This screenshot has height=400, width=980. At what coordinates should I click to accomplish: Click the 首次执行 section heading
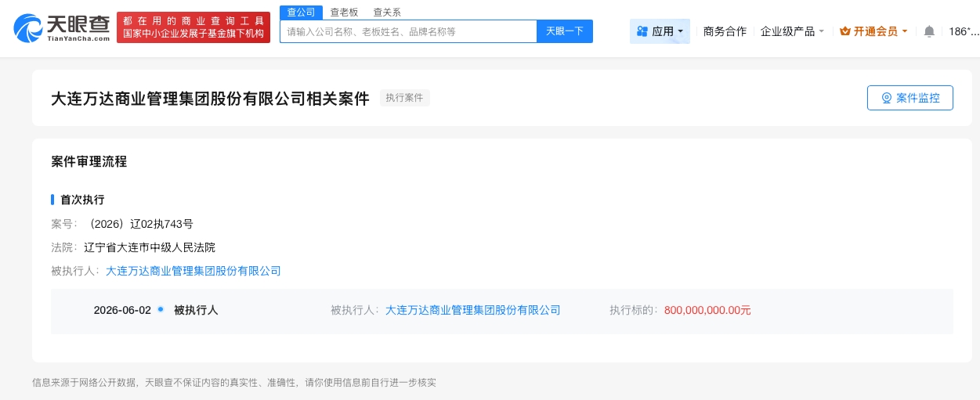click(82, 200)
